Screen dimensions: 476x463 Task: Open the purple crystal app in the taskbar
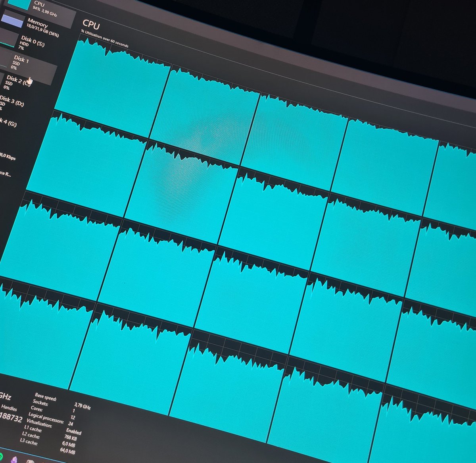click(x=15, y=459)
